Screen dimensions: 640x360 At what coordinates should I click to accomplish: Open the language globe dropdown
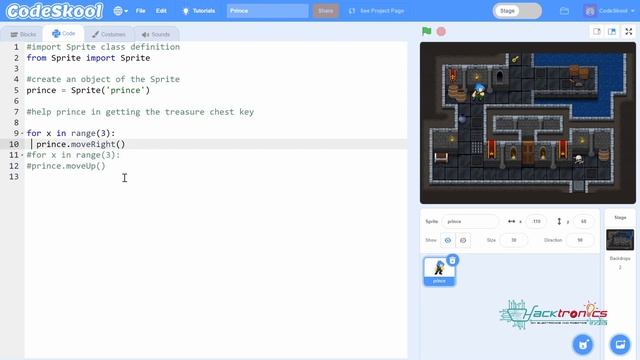click(x=120, y=11)
